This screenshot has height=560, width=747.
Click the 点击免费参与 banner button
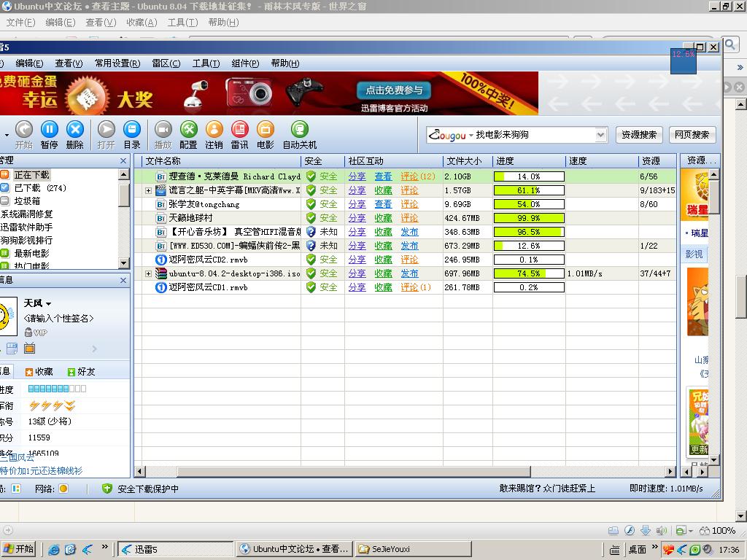pos(393,90)
